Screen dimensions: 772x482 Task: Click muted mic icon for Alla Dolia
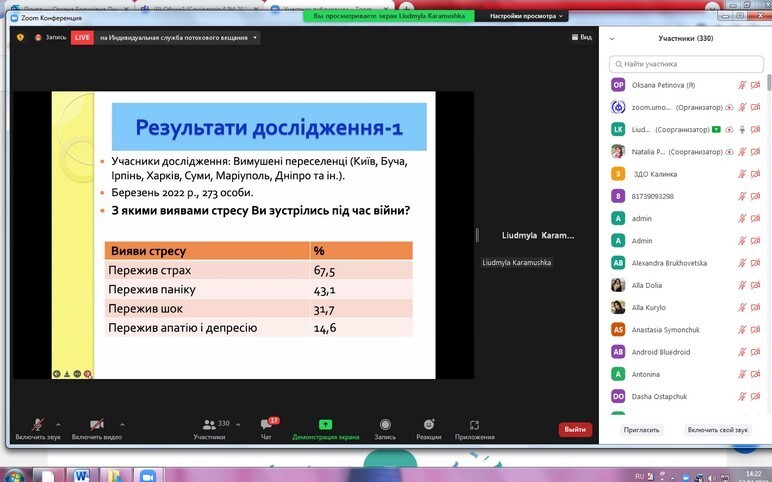[x=742, y=285]
